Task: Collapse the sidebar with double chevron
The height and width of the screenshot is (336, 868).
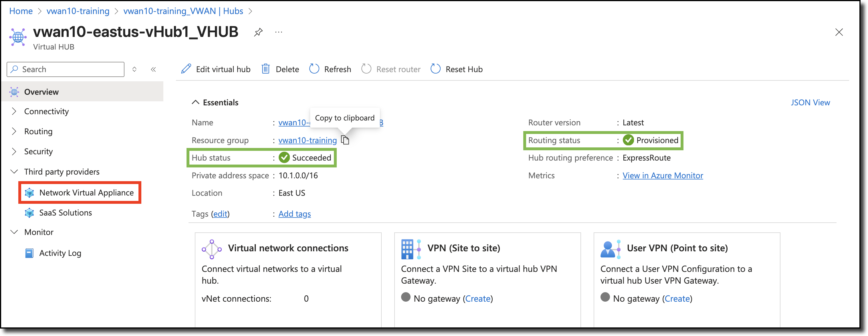Action: tap(153, 70)
